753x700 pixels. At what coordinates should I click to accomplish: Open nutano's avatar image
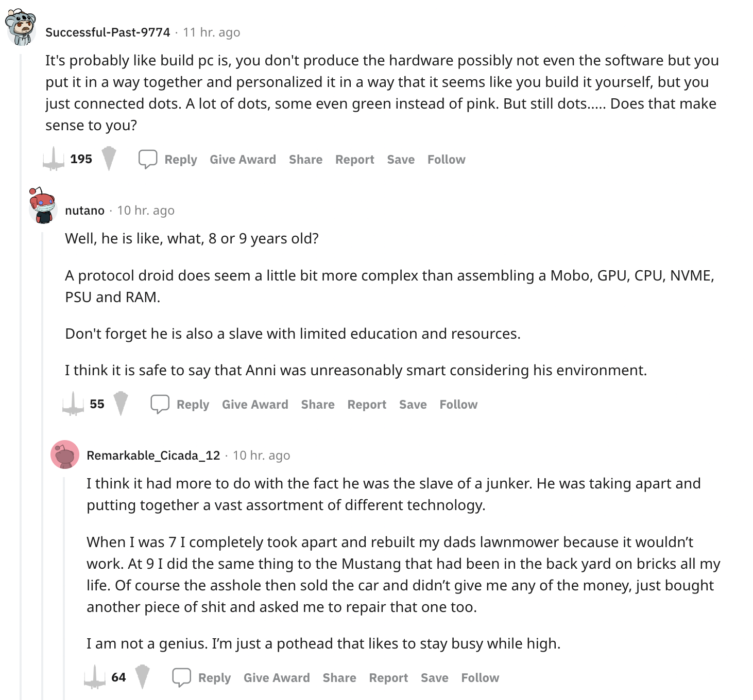tap(42, 205)
